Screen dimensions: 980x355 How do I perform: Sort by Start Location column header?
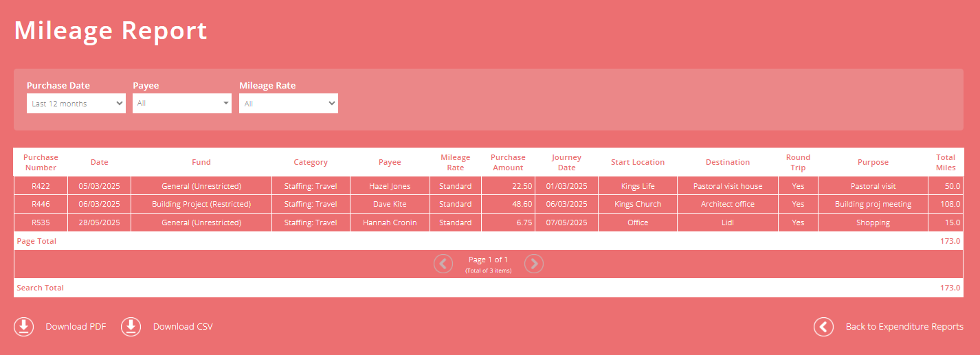tap(638, 163)
